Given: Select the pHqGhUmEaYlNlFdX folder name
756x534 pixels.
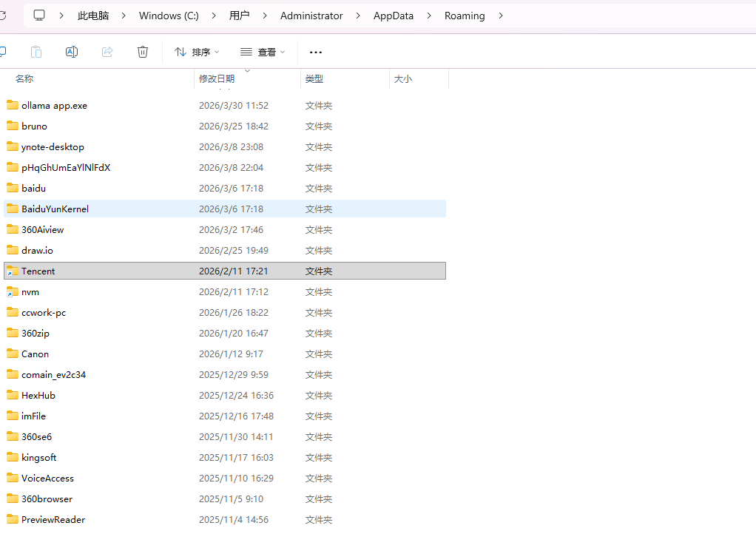Looking at the screenshot, I should [66, 167].
